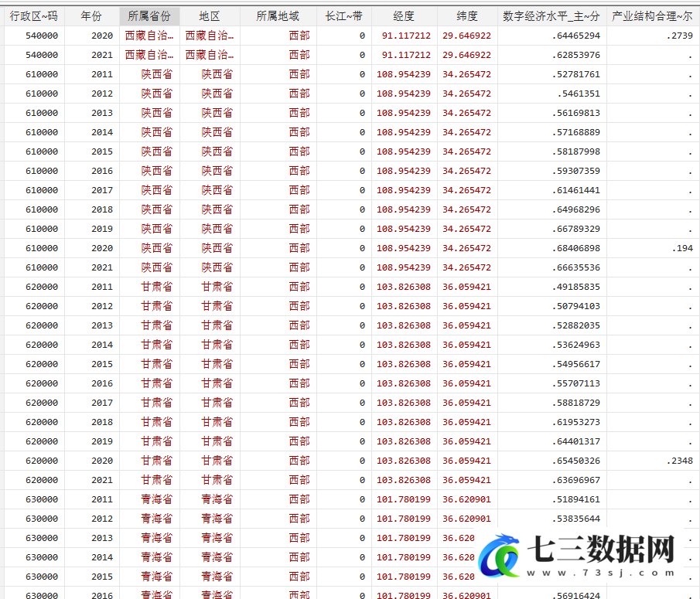
Task: Click value .54956617 for 甘肃省 2015
Action: (x=576, y=364)
